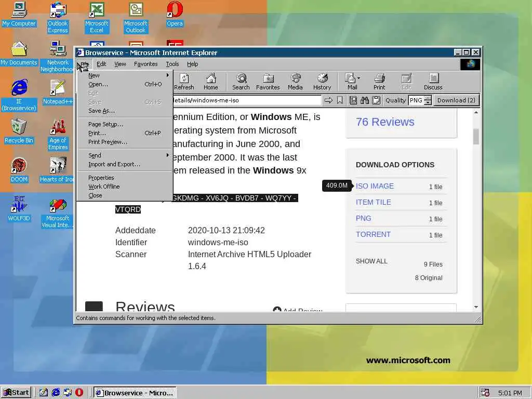Select Print Preview... menu entry
Screen dimensions: 532x399
coord(126,142)
